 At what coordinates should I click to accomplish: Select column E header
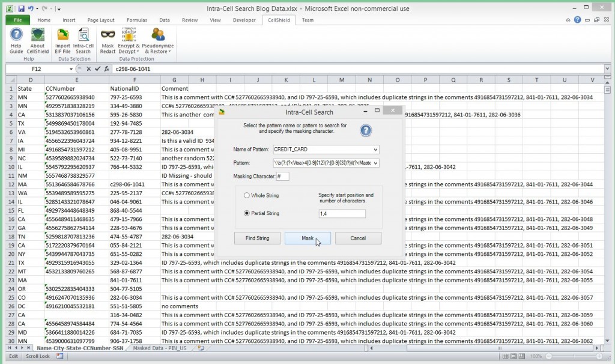tap(77, 80)
